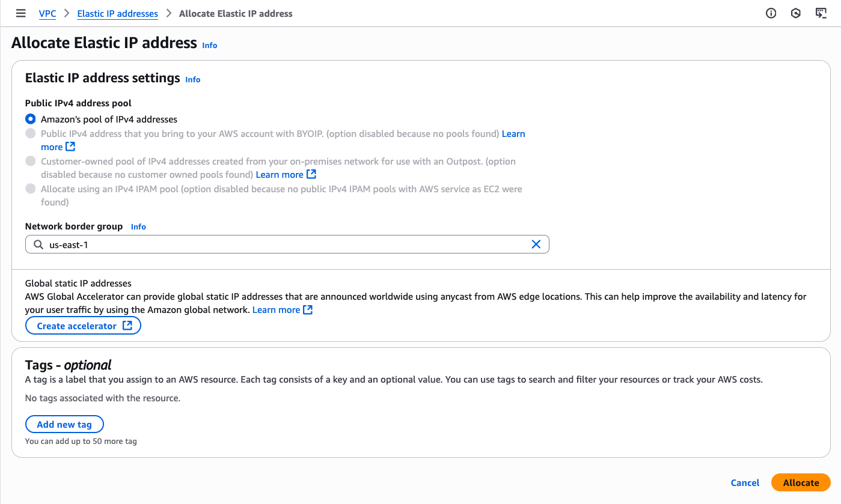Select the Customer-owned pool radio option
Screen dimensions: 841x504
[x=31, y=161]
